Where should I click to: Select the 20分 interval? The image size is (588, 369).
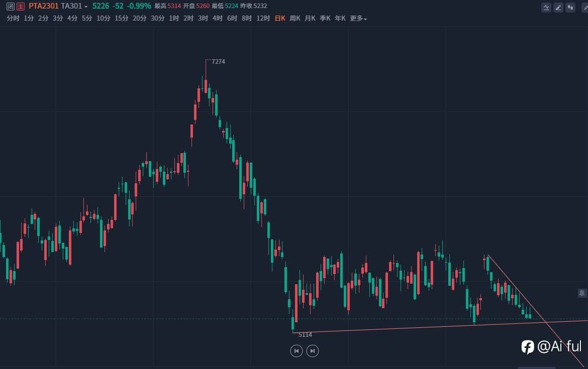coord(140,19)
